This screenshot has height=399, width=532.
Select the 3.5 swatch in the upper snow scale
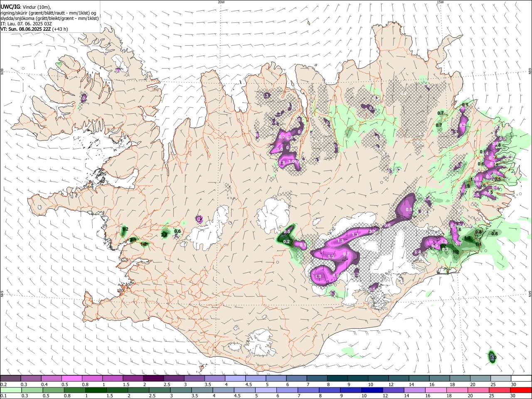[214, 379]
